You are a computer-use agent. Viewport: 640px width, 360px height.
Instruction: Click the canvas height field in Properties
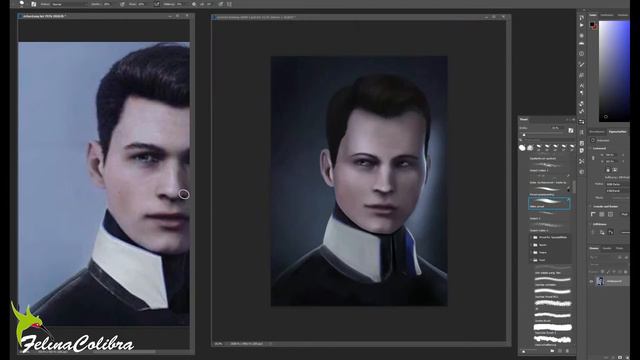(611, 162)
